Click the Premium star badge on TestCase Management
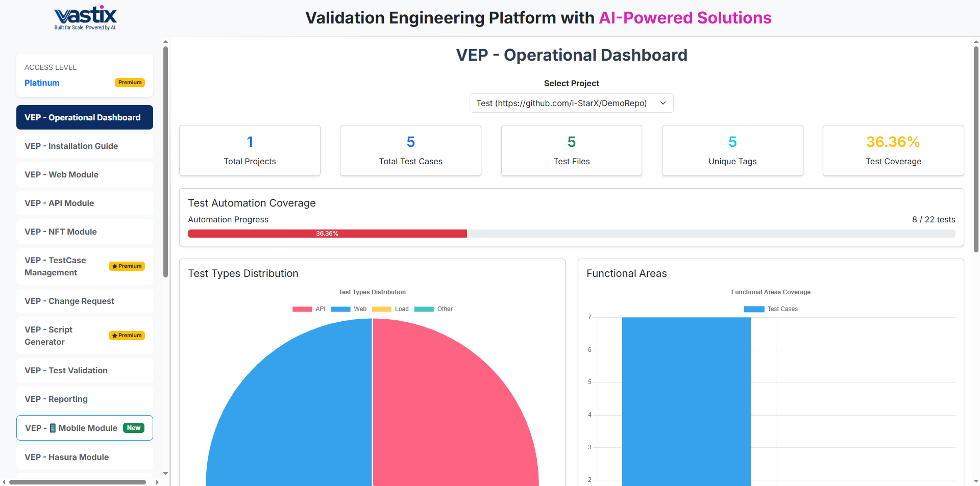This screenshot has height=486, width=980. pyautogui.click(x=127, y=266)
